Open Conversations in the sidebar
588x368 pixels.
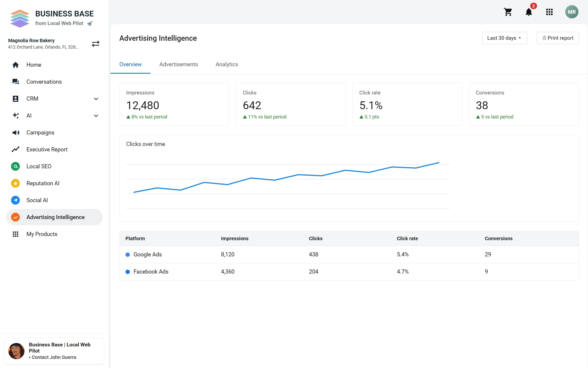pyautogui.click(x=54, y=82)
